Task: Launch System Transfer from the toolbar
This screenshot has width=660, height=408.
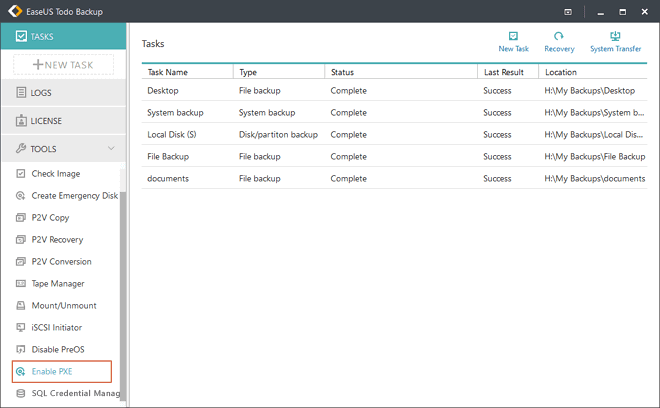Action: 615,37
